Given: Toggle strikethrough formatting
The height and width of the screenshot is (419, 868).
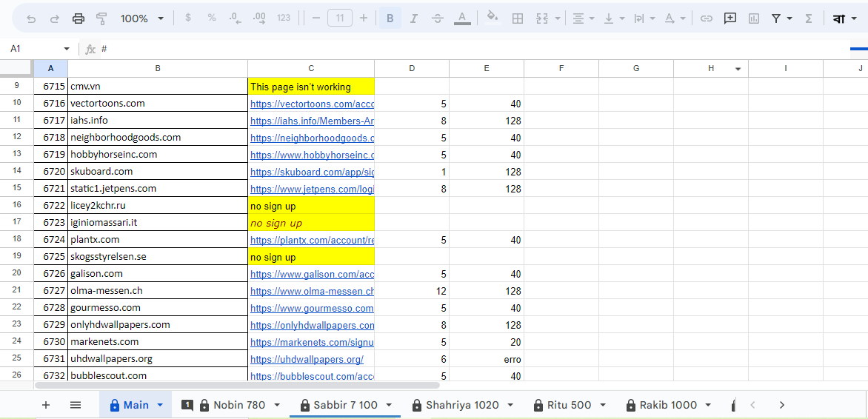Looking at the screenshot, I should (x=437, y=19).
